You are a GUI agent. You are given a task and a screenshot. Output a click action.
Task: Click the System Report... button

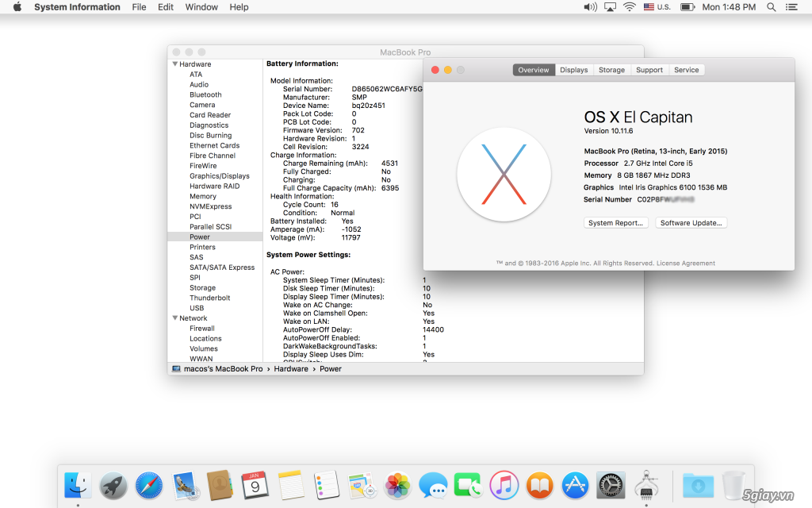click(x=615, y=223)
